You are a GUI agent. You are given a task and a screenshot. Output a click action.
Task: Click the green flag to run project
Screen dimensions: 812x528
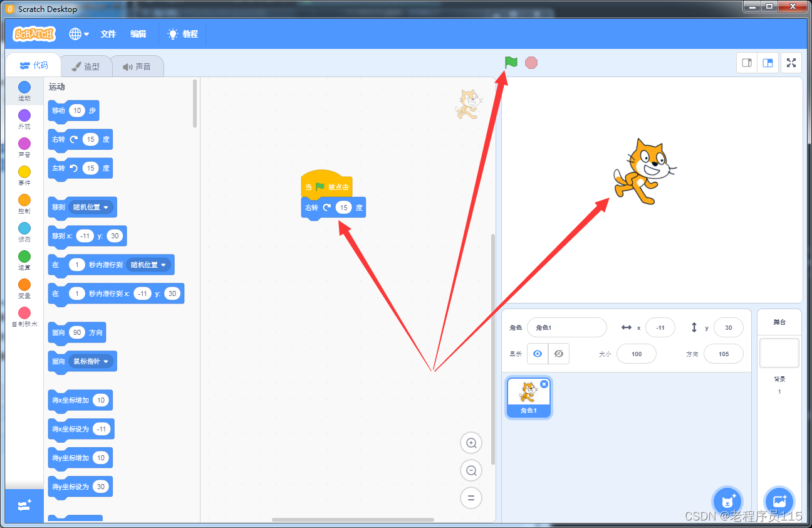pos(511,63)
